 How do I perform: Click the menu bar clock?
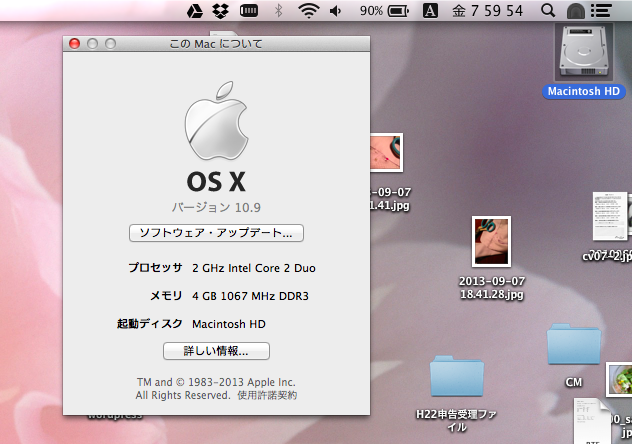click(x=488, y=11)
